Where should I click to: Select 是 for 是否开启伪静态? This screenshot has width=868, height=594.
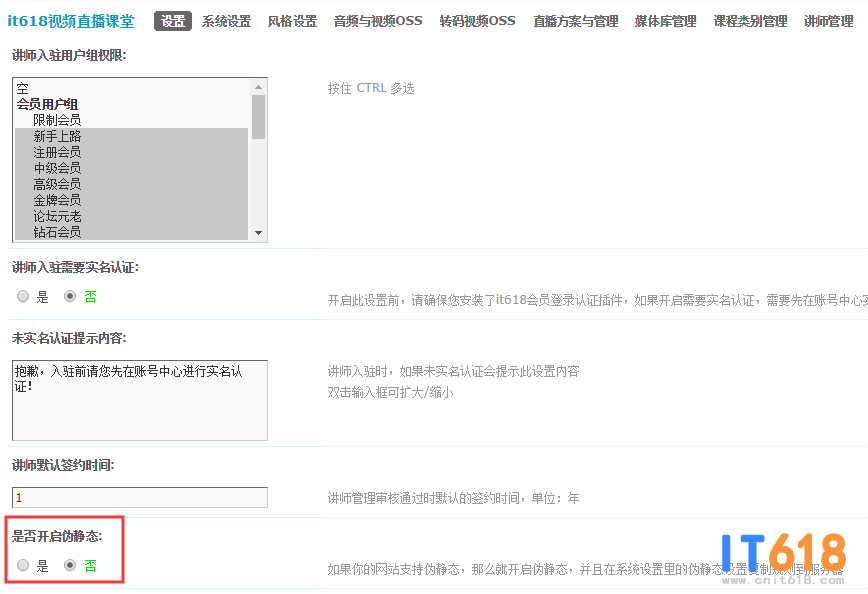[x=23, y=566]
